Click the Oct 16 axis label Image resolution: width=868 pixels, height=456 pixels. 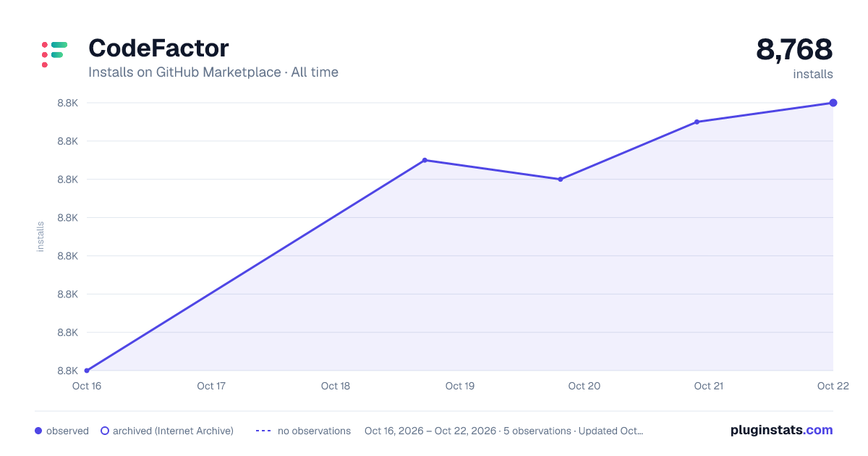click(x=86, y=386)
